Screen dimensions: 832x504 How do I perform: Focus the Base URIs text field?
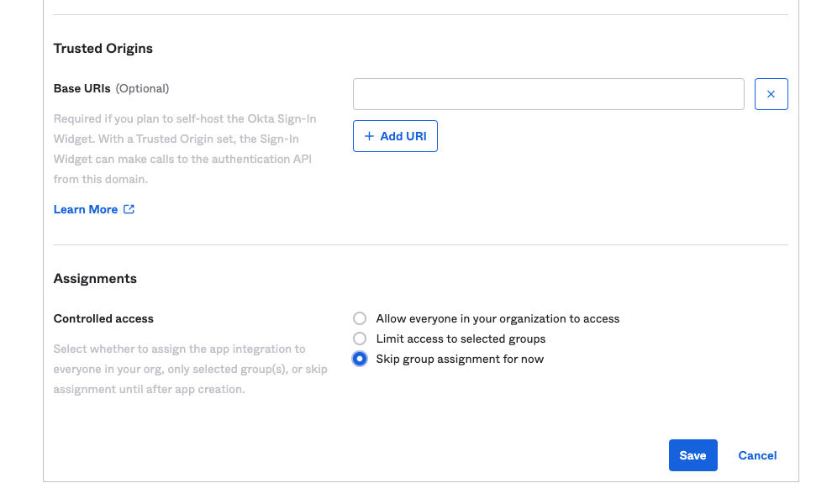pos(549,94)
